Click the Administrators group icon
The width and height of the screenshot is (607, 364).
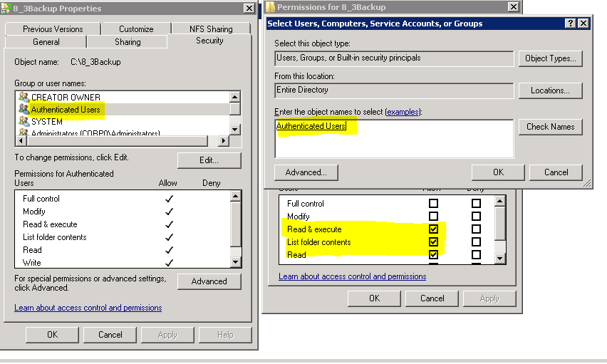tap(23, 132)
